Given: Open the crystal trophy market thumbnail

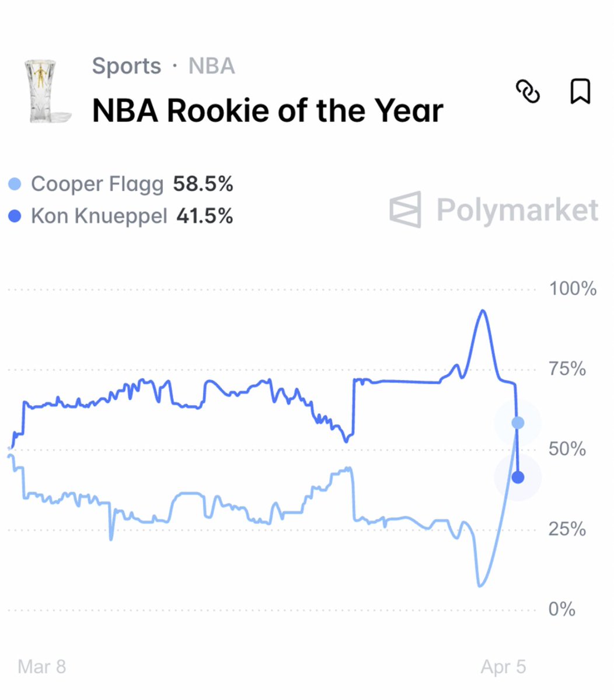Looking at the screenshot, I should 46,90.
